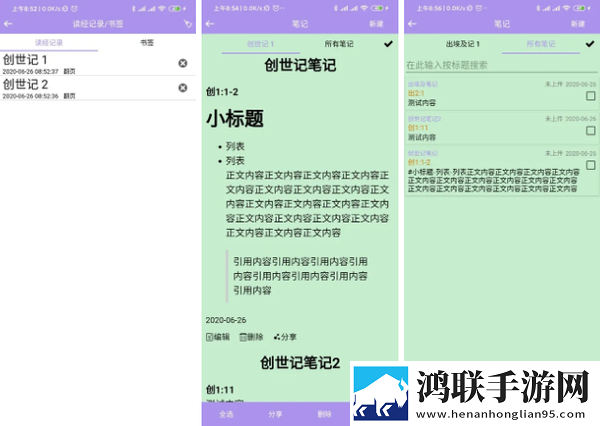The width and height of the screenshot is (600, 426).
Task: Switch to the 书签 tab
Action: click(147, 42)
